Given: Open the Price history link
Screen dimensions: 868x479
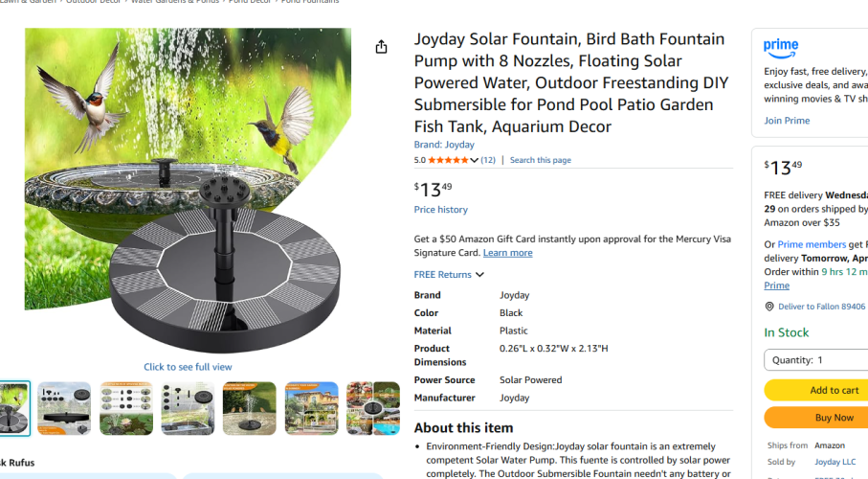Looking at the screenshot, I should [441, 210].
